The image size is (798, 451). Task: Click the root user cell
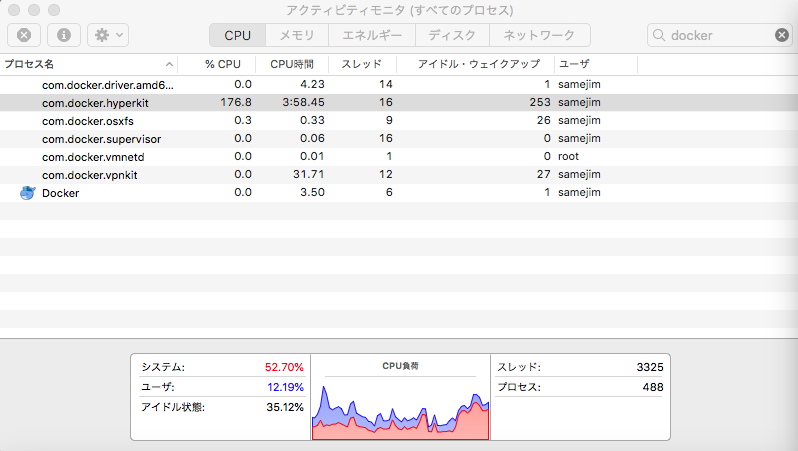pos(568,156)
